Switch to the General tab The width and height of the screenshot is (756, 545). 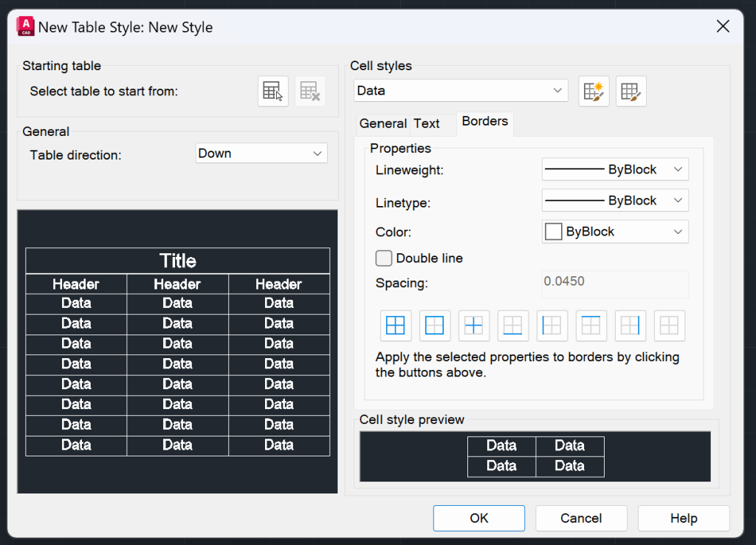(382, 124)
